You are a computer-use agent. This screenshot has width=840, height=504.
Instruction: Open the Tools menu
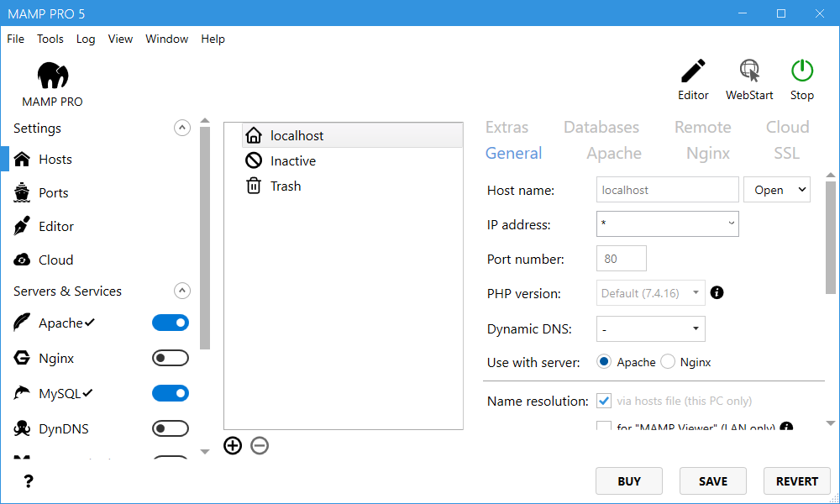coord(50,39)
